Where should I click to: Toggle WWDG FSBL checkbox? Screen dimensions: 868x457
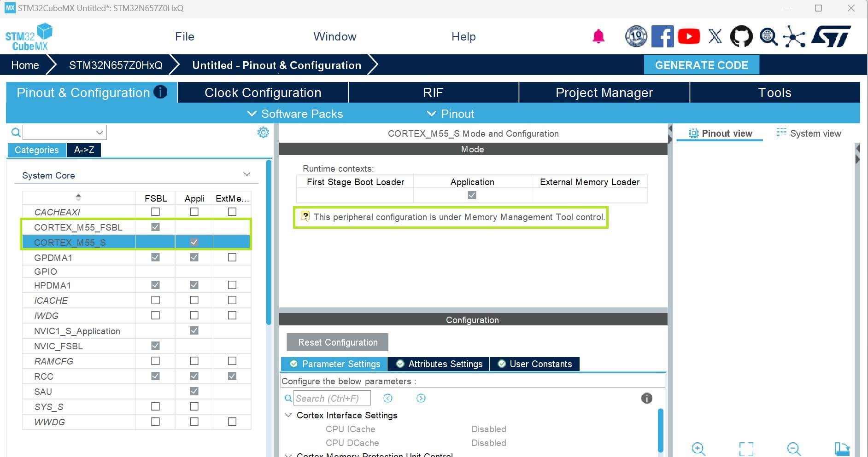click(x=156, y=422)
